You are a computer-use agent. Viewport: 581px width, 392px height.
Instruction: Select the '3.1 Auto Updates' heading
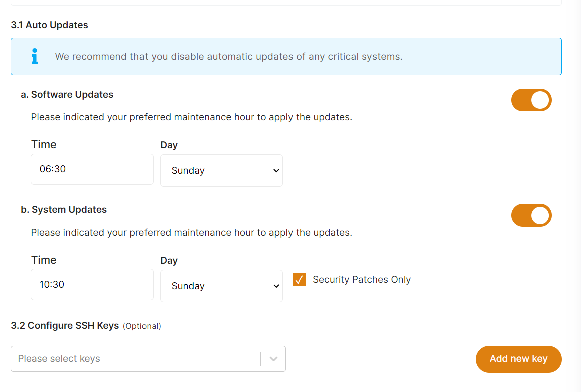point(49,25)
